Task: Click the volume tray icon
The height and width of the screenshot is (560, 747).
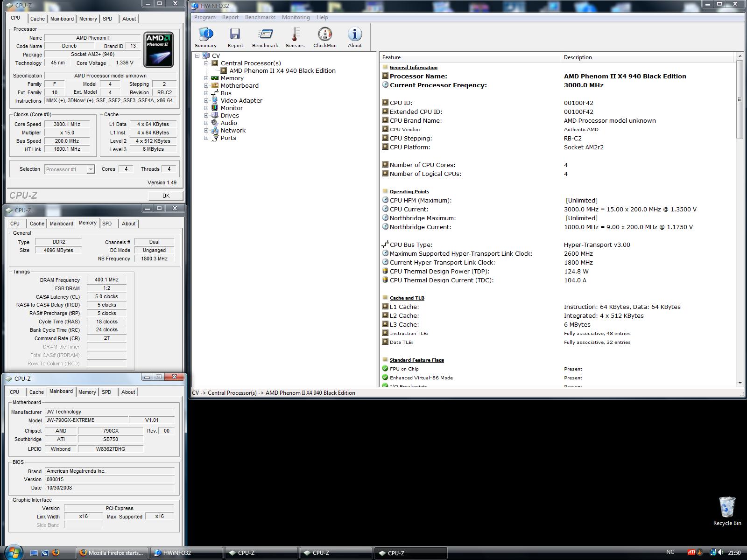Action: [721, 553]
